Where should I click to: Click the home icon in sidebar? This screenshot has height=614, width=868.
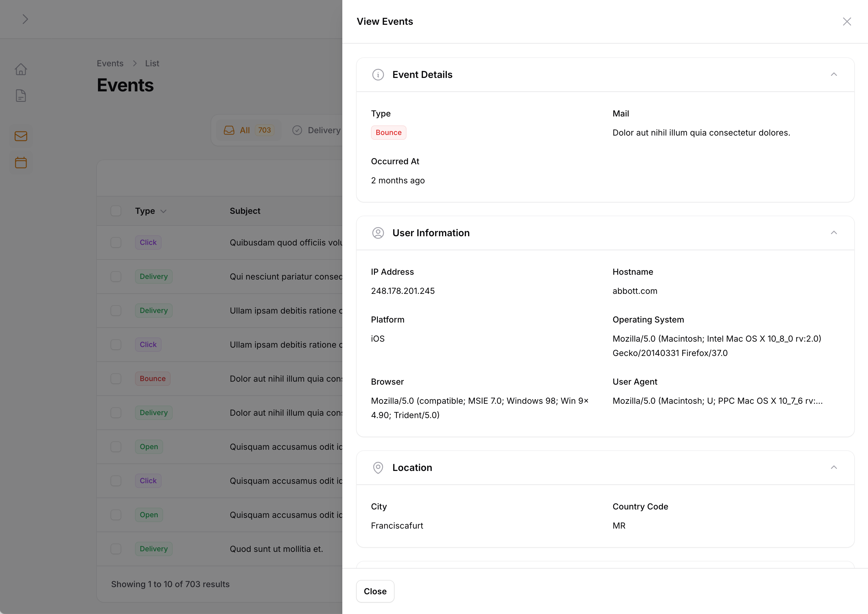click(x=21, y=69)
